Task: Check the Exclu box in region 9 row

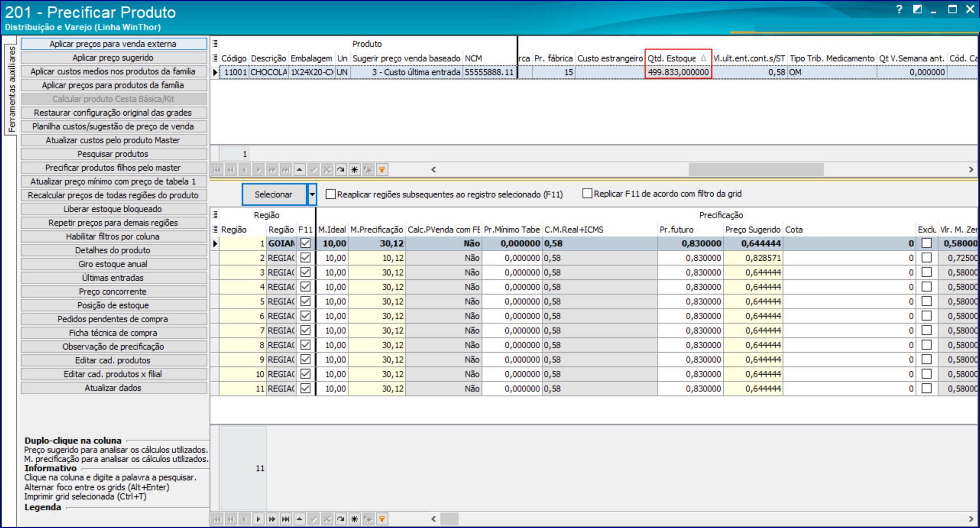Action: click(927, 359)
